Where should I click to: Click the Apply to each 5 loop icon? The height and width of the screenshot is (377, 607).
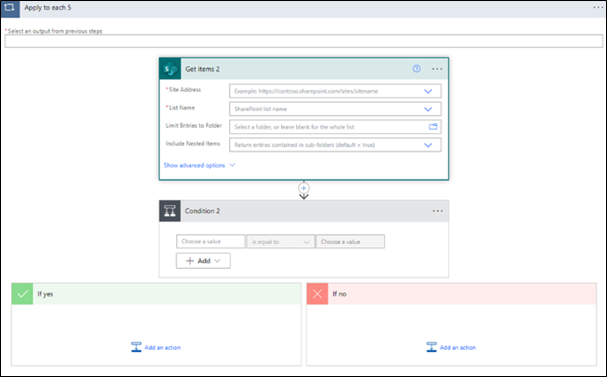pos(10,9)
